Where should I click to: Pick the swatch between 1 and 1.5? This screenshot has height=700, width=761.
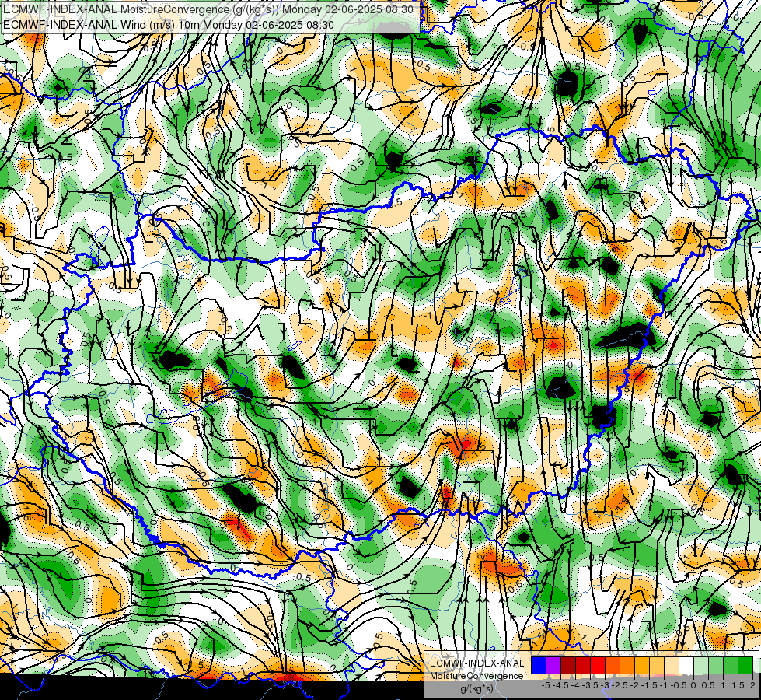tap(731, 665)
